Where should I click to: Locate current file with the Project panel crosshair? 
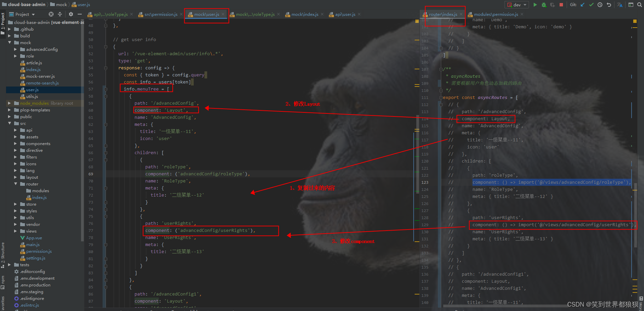pos(51,14)
